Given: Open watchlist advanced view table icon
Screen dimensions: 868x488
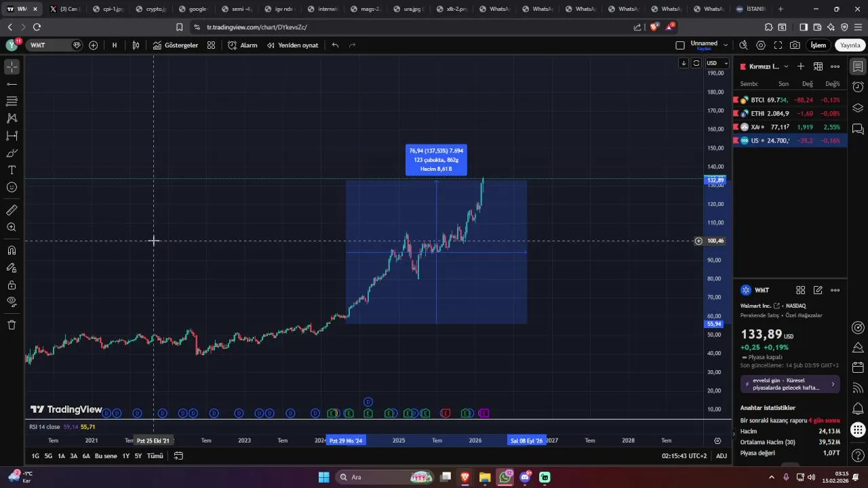Looking at the screenshot, I should (818, 66).
